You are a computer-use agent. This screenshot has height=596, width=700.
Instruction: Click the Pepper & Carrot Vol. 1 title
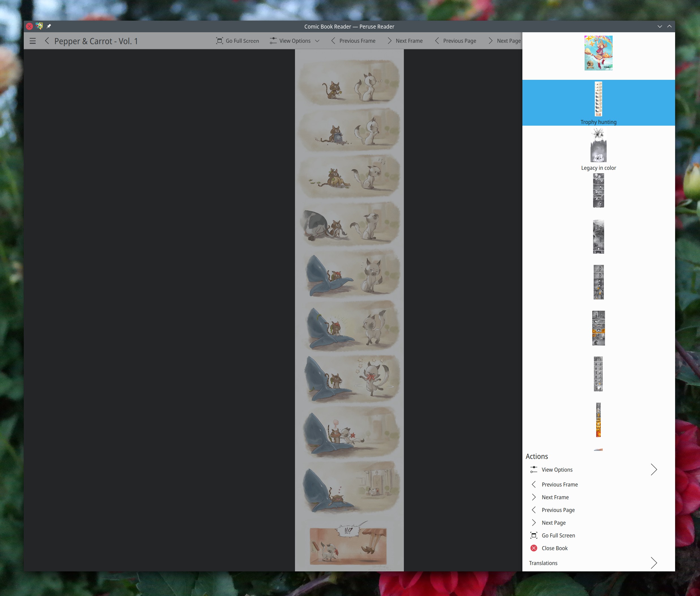(x=96, y=41)
